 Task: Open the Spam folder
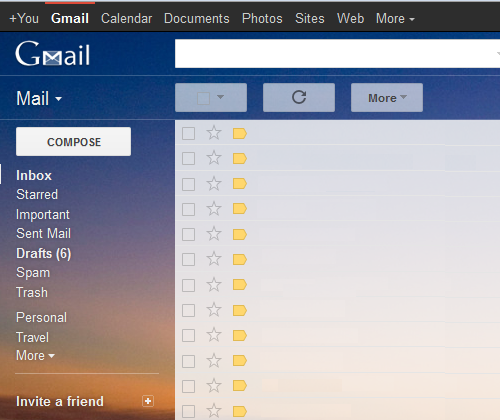tap(33, 273)
